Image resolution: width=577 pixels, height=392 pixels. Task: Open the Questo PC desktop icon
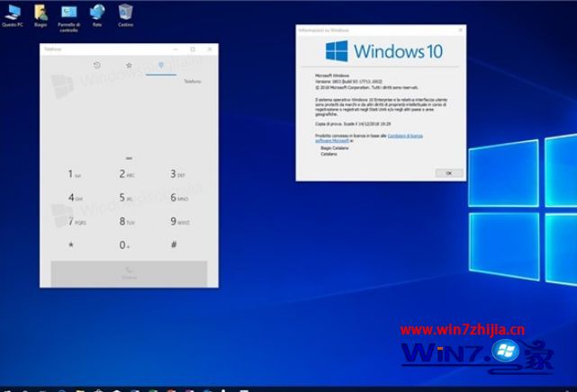13,15
